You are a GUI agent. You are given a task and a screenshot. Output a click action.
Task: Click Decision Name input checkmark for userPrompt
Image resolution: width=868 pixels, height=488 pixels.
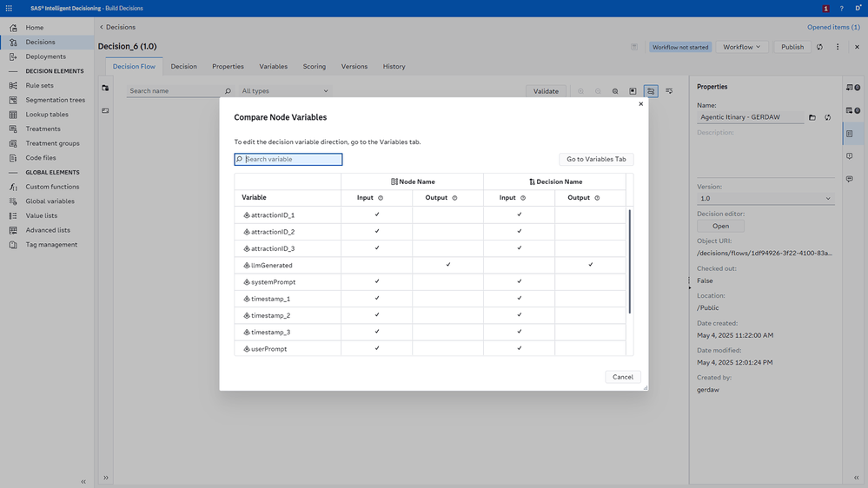click(520, 348)
